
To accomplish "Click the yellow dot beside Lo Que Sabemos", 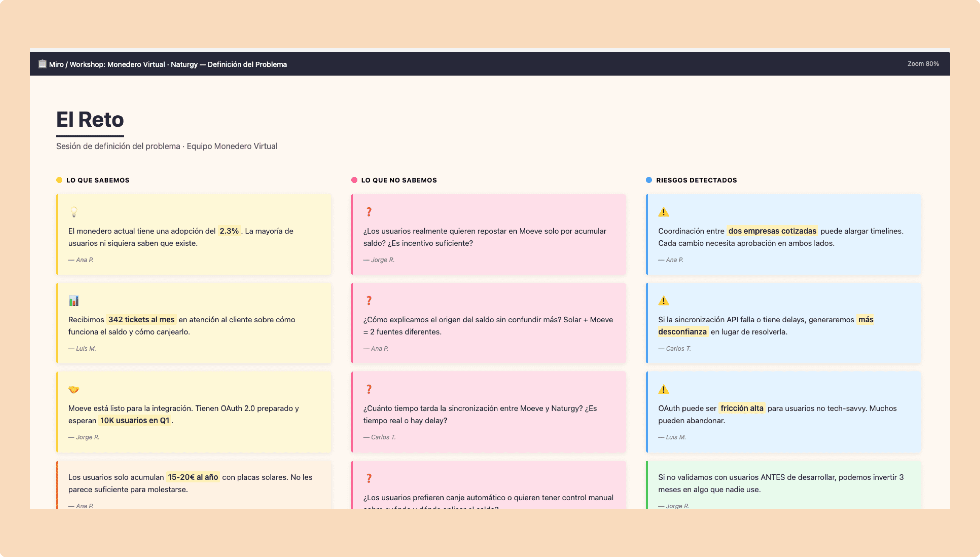I will click(59, 180).
